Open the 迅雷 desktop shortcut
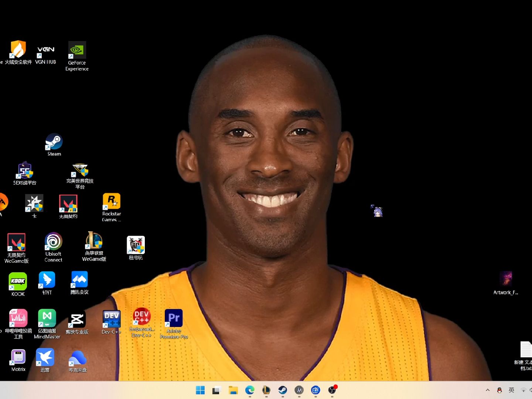The height and width of the screenshot is (399, 532). coord(45,360)
